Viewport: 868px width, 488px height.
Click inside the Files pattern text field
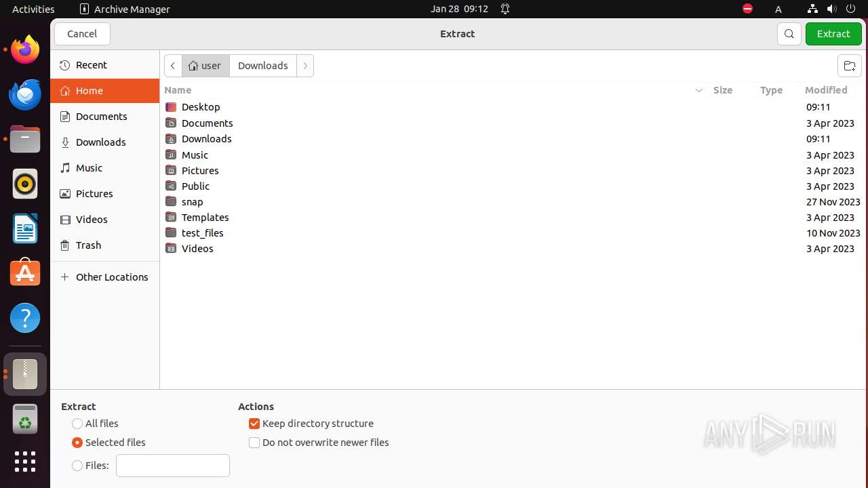(173, 466)
